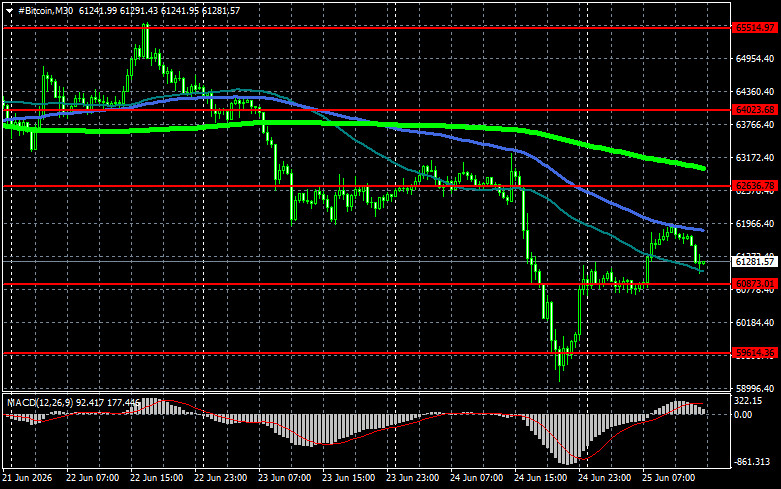Select the 58996.40 price scale value
The image size is (781, 489).
[755, 388]
